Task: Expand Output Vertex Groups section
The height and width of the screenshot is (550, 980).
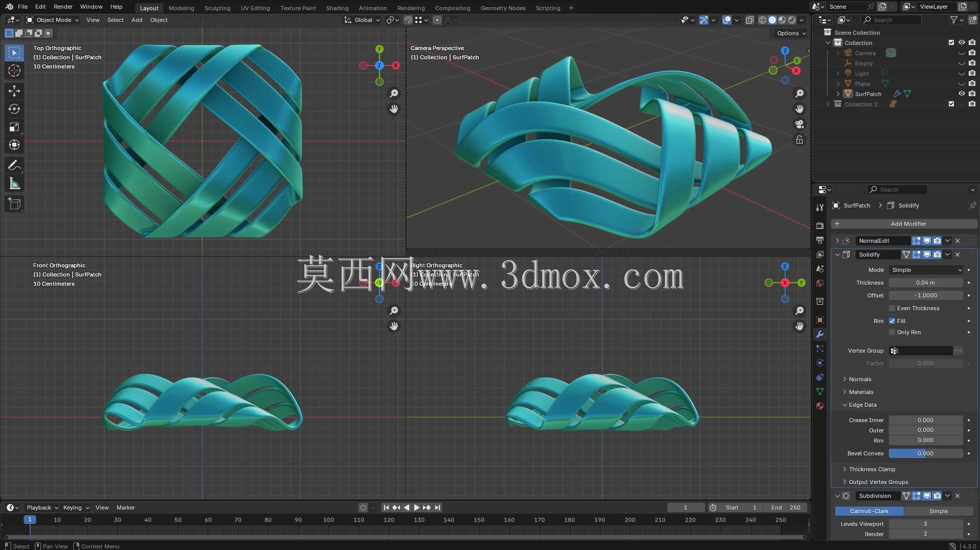Action: pos(878,482)
